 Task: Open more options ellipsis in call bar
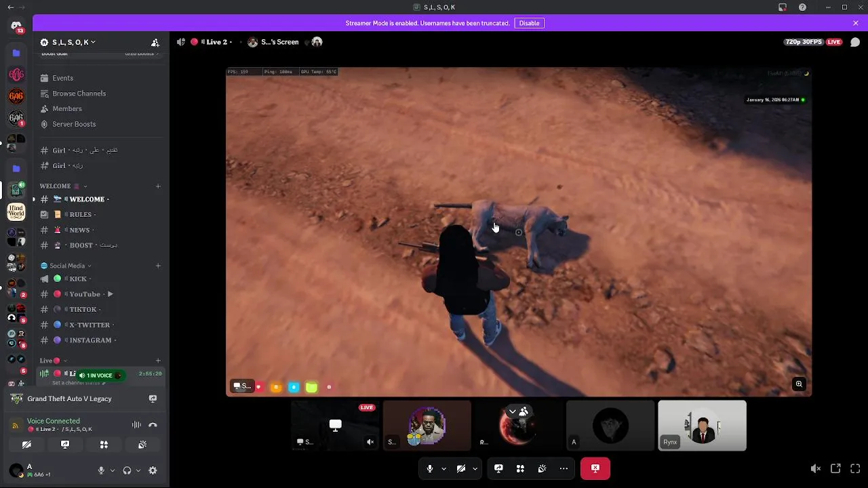(x=564, y=468)
